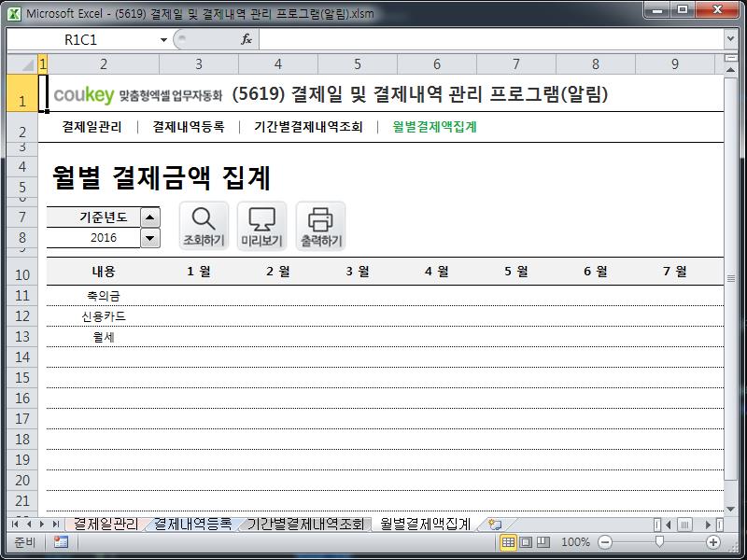Image resolution: width=747 pixels, height=560 pixels.
Task: Click the vertical scrollbar down arrow
Action: pos(730,509)
